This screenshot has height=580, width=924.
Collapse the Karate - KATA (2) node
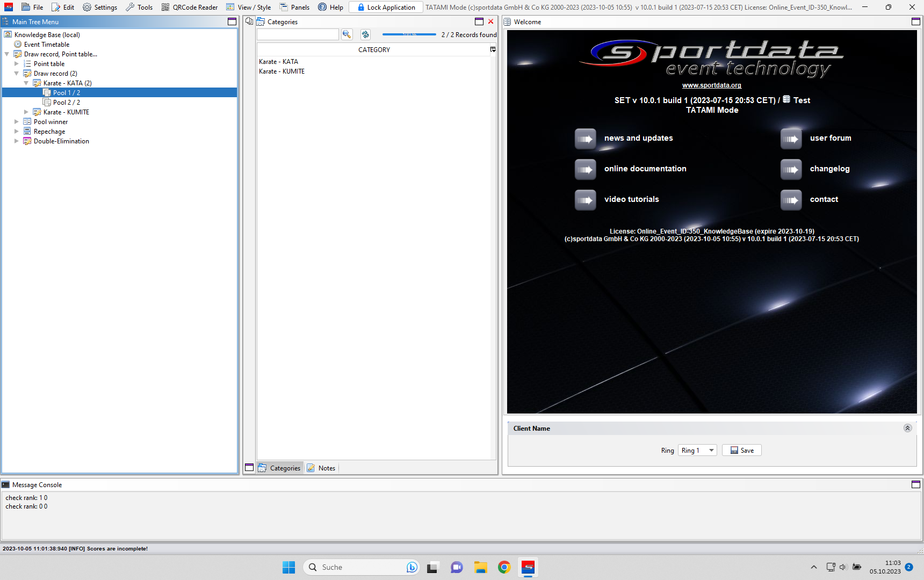click(x=26, y=83)
